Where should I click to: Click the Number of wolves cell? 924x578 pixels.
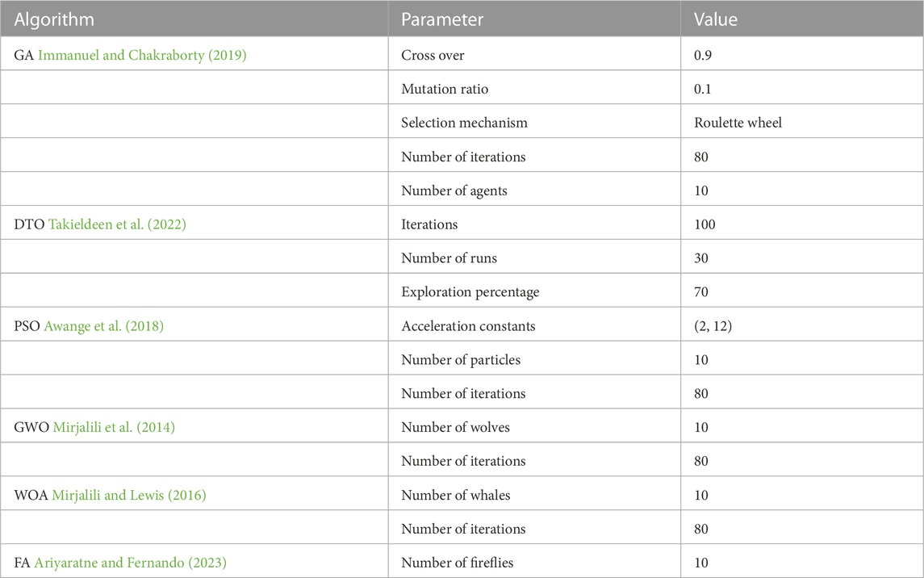[534, 426]
